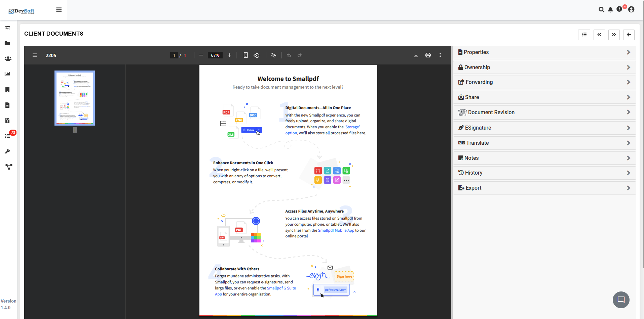Click the invoice document icon in sidebar
The height and width of the screenshot is (319, 644).
tap(7, 120)
